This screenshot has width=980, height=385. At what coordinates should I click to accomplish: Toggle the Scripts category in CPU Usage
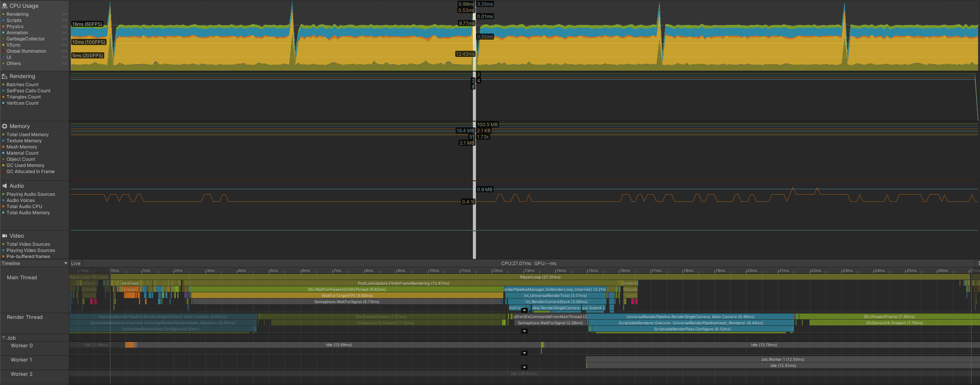pos(3,20)
